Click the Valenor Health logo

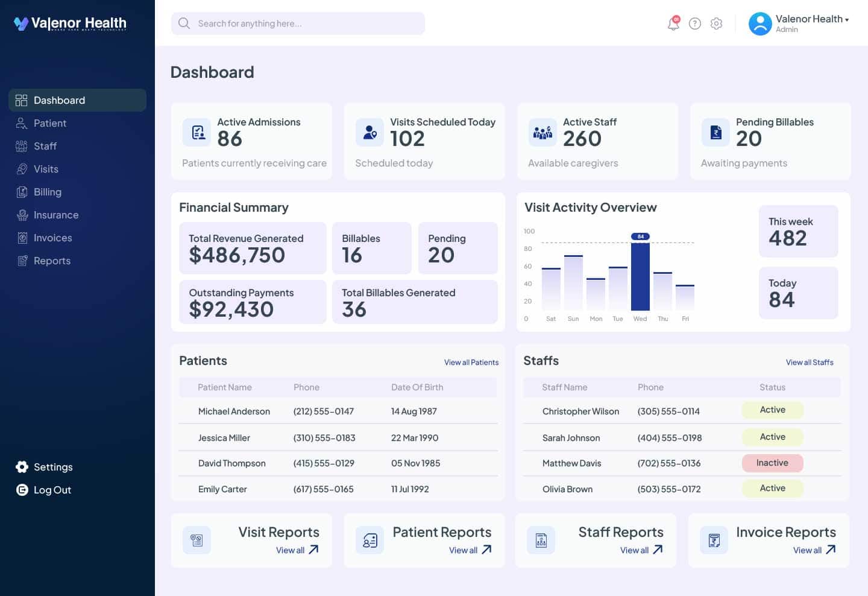(70, 24)
